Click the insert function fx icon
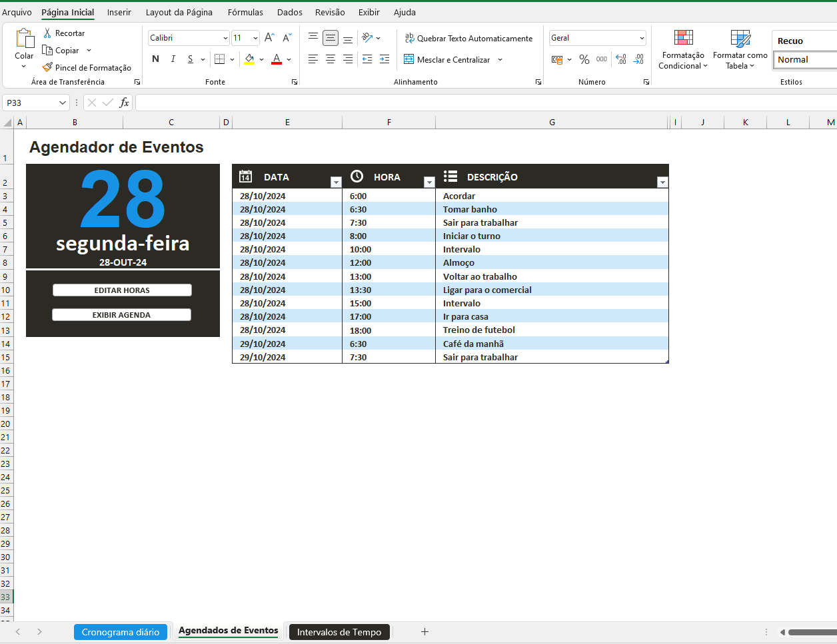This screenshot has width=837, height=644. (x=124, y=103)
